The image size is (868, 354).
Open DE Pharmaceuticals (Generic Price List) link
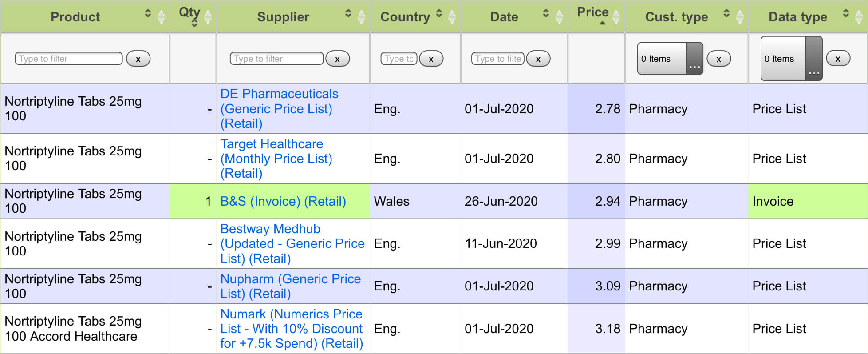point(279,109)
